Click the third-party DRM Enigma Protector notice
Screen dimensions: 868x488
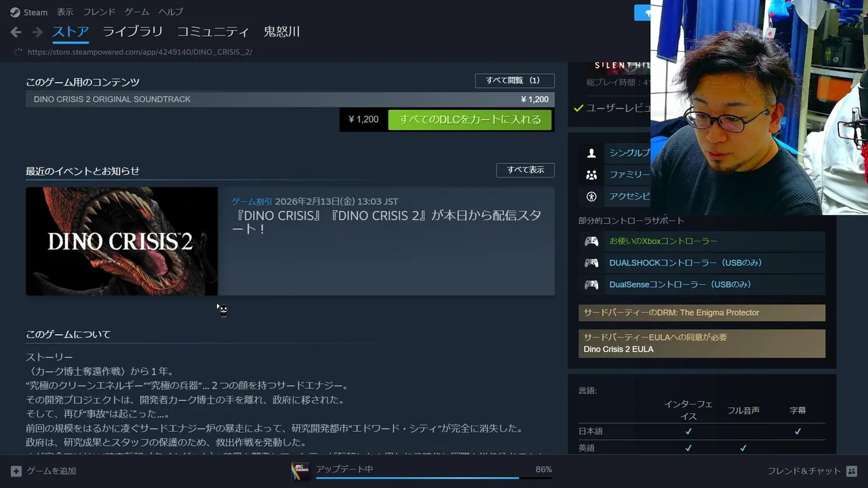pos(702,312)
